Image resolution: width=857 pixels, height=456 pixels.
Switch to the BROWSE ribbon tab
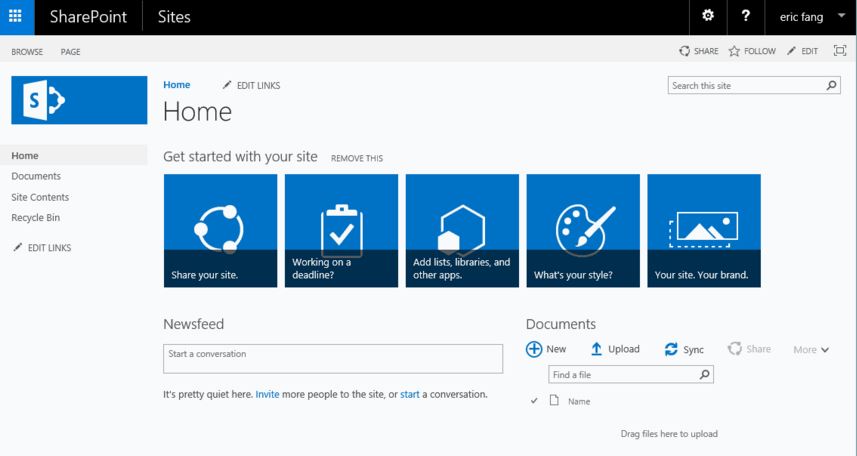tap(27, 52)
